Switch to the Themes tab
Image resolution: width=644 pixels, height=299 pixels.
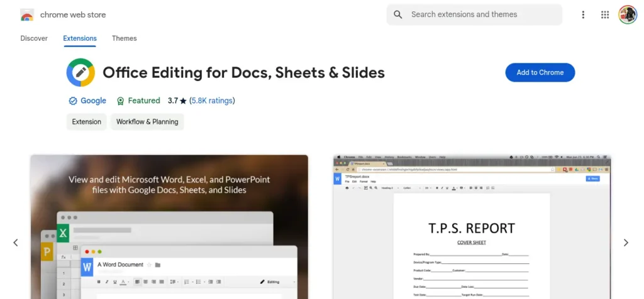[x=124, y=38]
